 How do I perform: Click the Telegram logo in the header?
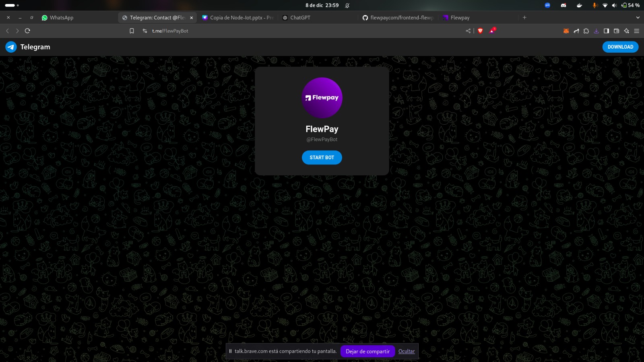(x=11, y=47)
